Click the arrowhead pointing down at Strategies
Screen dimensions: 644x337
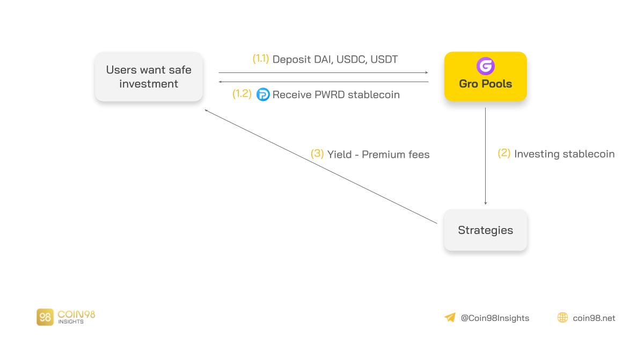tap(486, 202)
